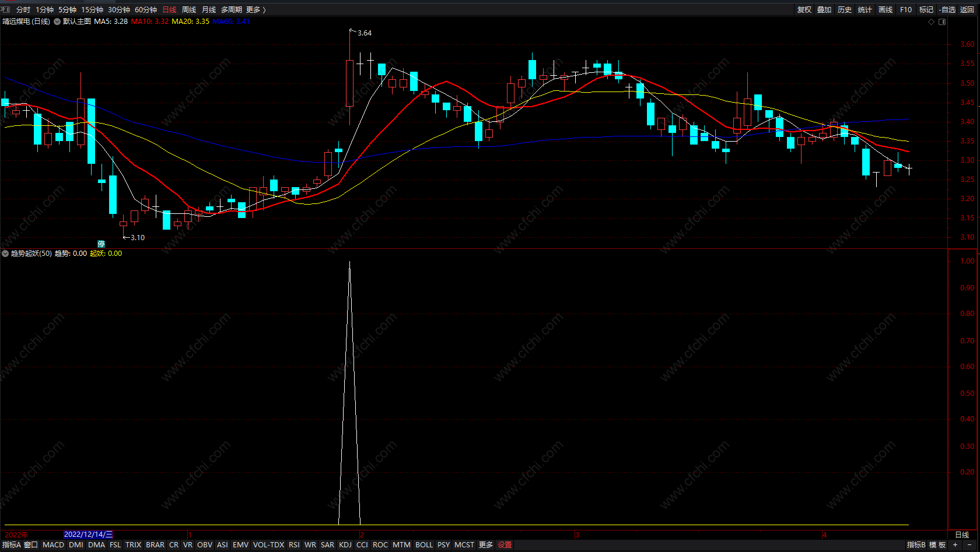
Task: Switch indicator to WR
Action: coord(310,545)
